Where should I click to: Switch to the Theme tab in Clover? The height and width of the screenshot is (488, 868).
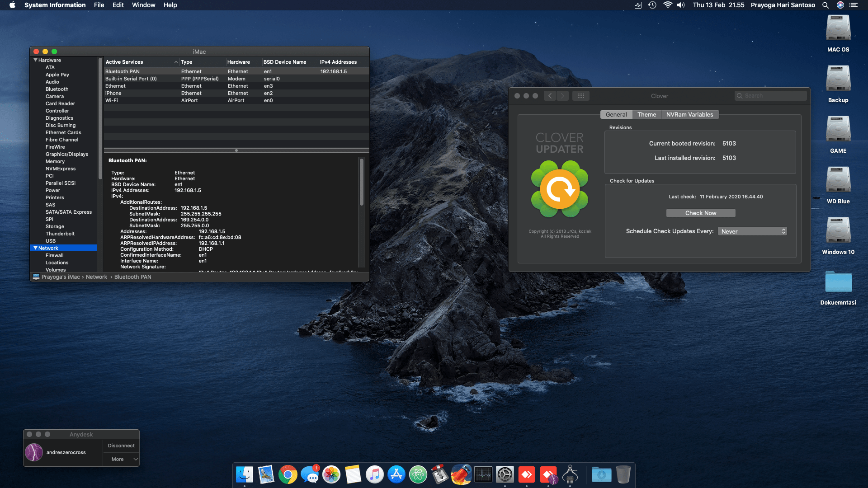tap(646, 114)
